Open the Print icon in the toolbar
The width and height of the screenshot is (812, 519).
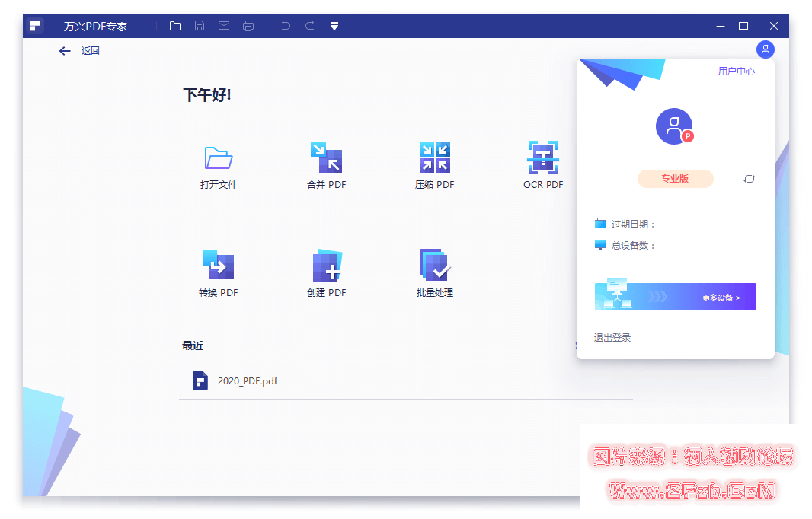tap(248, 25)
